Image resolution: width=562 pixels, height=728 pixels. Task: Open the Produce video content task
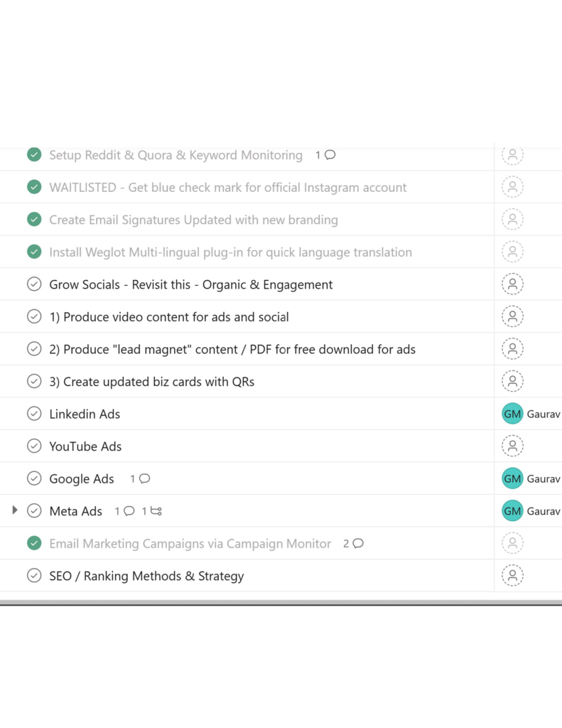click(x=169, y=316)
